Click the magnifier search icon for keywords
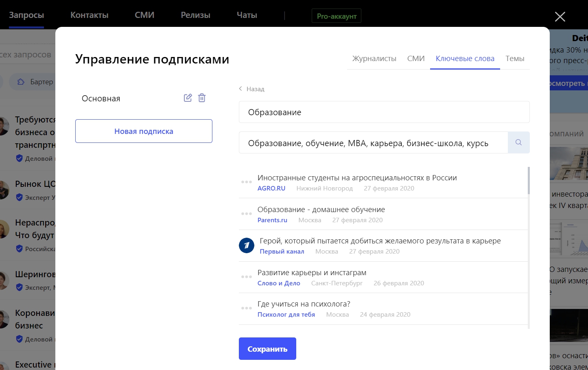Screen dimensions: 588x370 [518, 142]
